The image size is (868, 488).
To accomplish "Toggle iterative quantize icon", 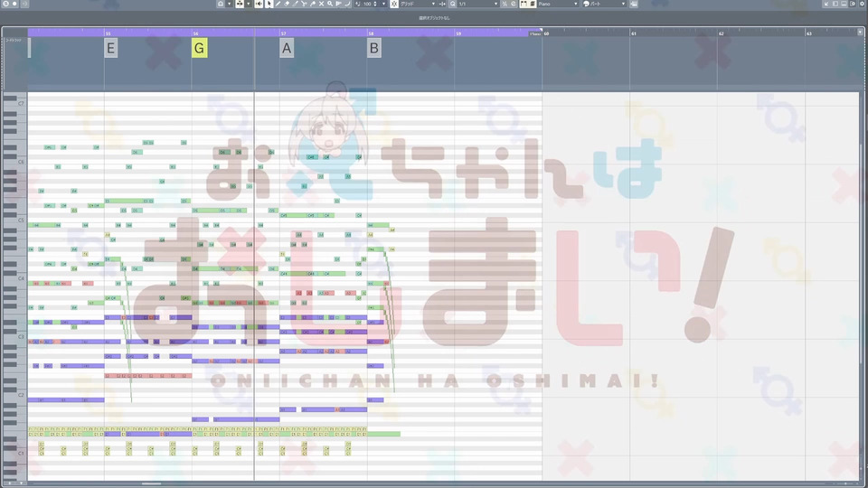I will 505,4.
